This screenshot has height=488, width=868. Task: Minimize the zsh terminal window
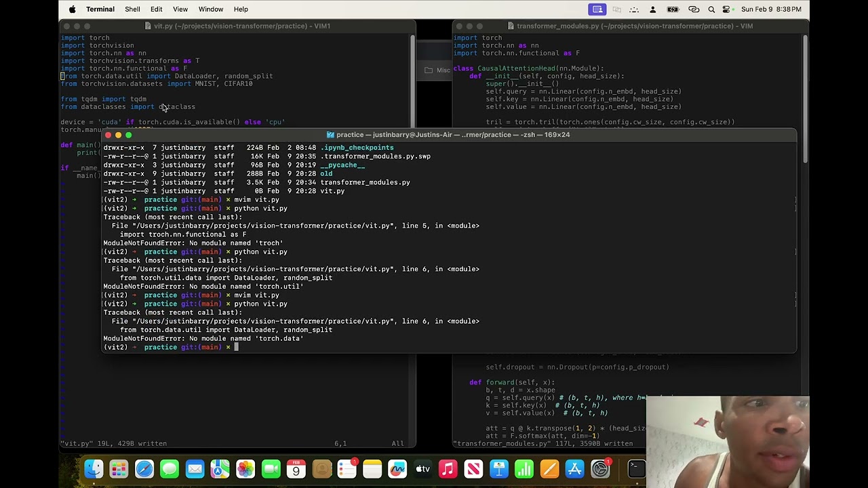coord(119,135)
